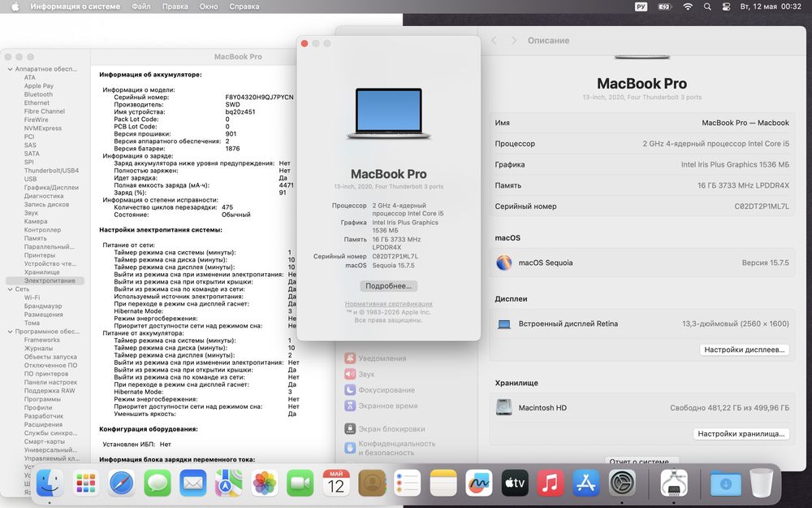812x508 pixels.
Task: Collapse the Сеть tree section
Action: (x=10, y=289)
